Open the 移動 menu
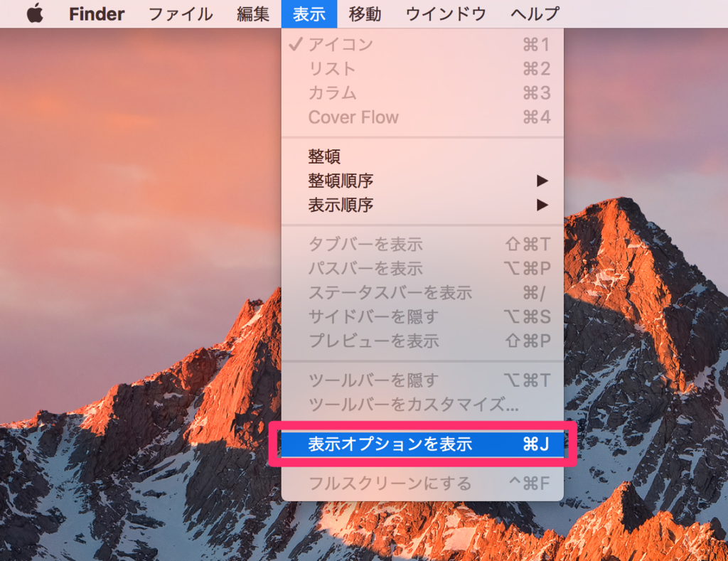 click(365, 14)
